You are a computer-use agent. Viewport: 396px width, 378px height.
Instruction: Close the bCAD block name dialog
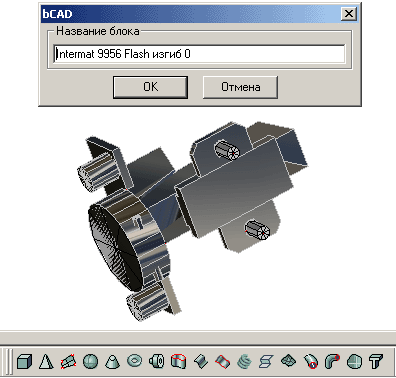[x=349, y=14]
